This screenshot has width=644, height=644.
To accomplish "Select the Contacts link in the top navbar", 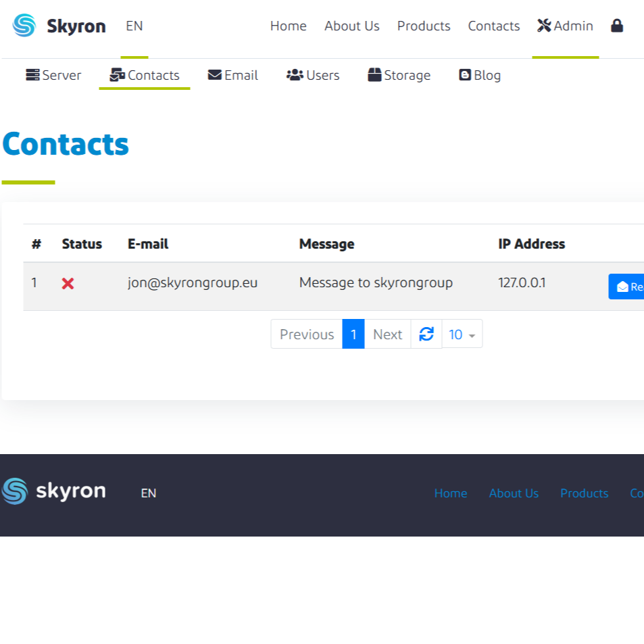I will point(493,26).
